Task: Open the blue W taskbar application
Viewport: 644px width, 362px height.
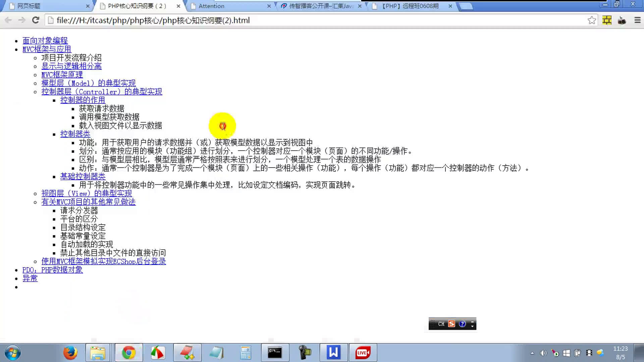Action: 333,353
